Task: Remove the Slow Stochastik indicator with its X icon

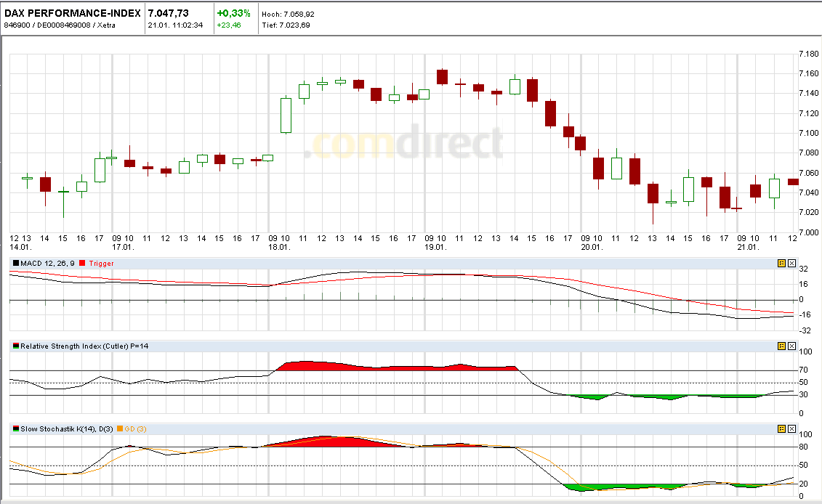Action: [x=792, y=428]
